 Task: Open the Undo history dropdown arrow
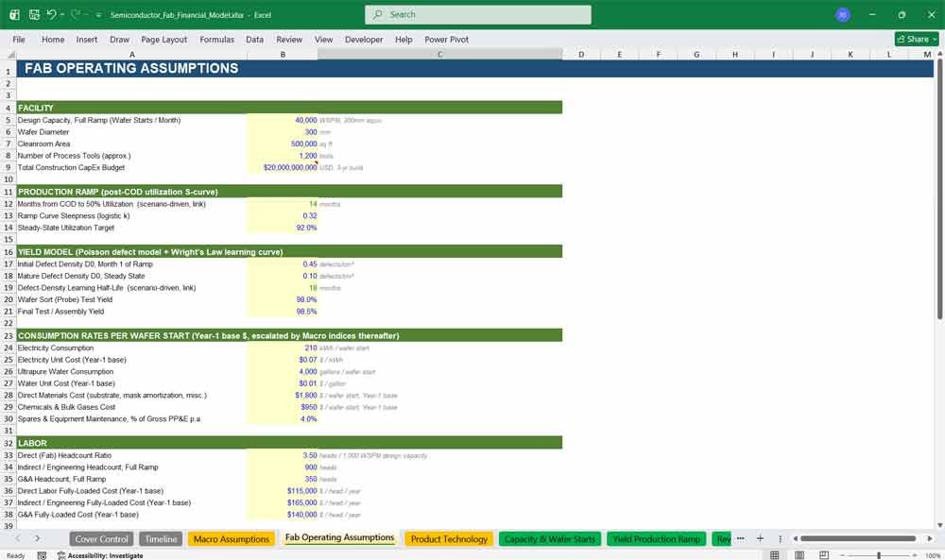pyautogui.click(x=62, y=15)
